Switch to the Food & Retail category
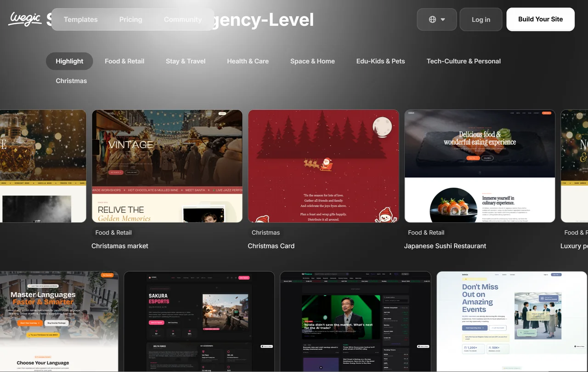The image size is (588, 372). click(124, 61)
